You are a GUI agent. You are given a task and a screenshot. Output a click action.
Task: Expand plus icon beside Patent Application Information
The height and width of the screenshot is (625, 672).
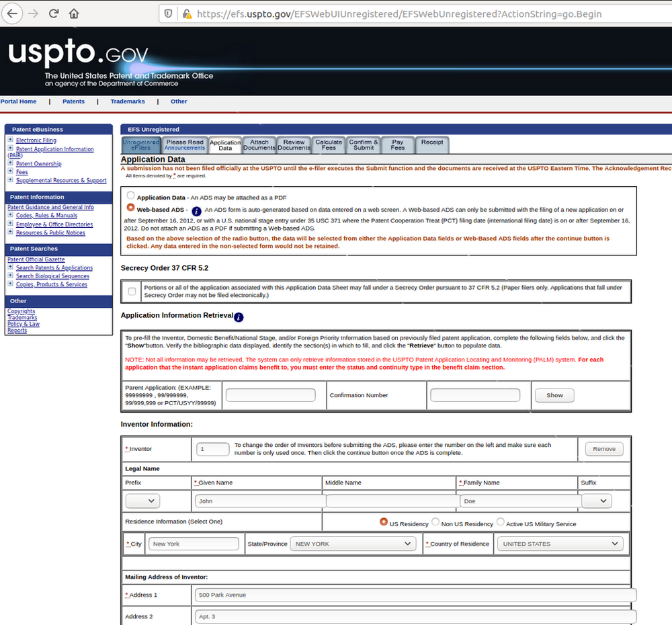click(10, 148)
